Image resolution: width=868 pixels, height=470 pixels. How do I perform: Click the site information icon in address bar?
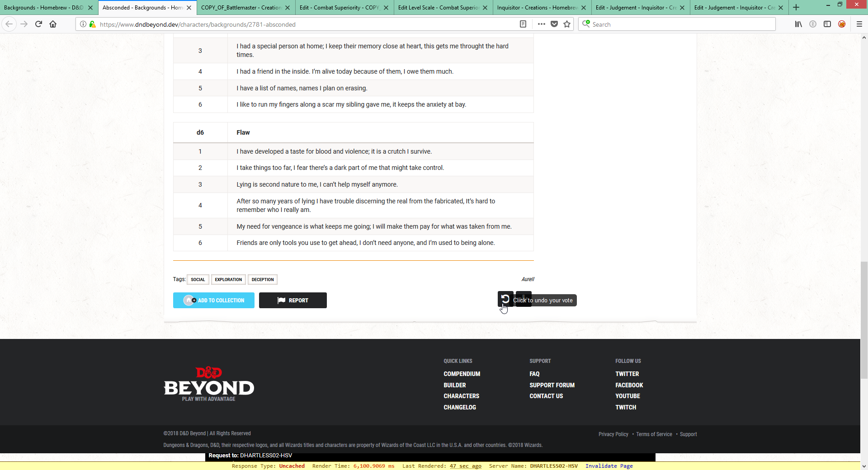pyautogui.click(x=83, y=24)
